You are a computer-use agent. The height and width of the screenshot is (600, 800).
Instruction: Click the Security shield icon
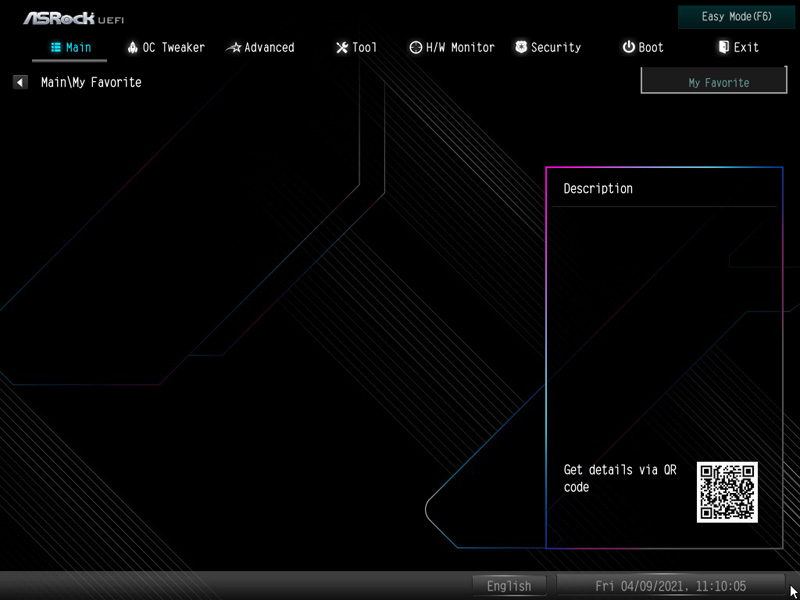pos(521,47)
